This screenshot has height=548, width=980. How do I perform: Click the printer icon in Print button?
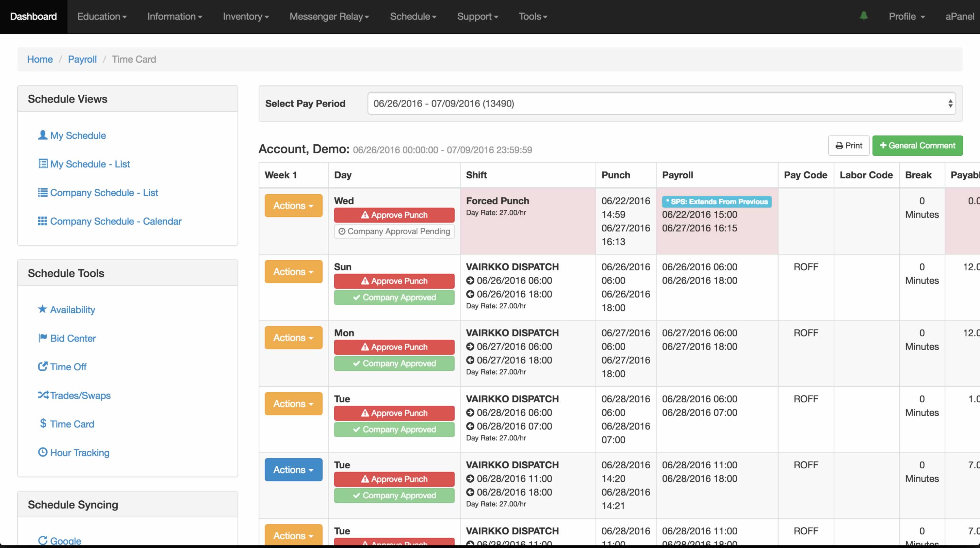click(839, 146)
